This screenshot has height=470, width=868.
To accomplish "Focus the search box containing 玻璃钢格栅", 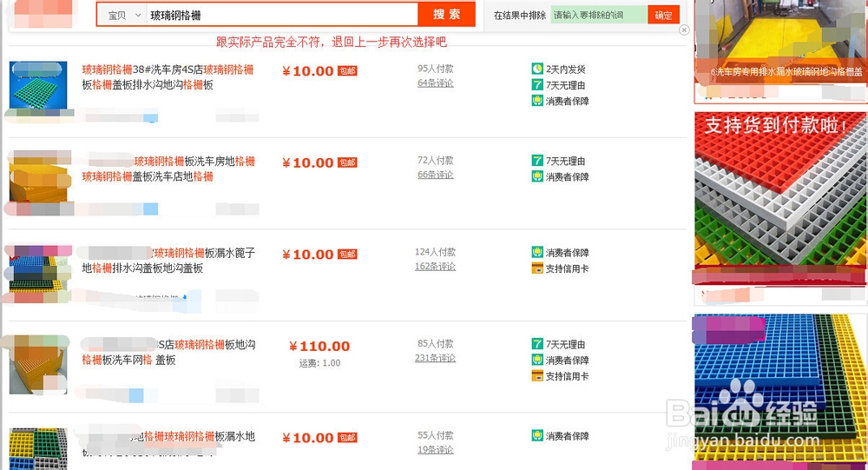I will (x=282, y=16).
